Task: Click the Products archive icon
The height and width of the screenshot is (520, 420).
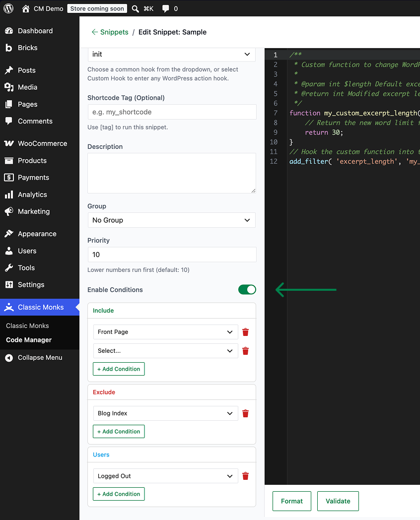Action: tap(9, 160)
